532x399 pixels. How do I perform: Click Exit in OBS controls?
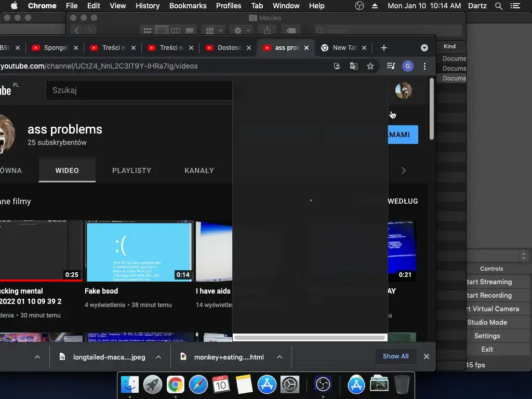497,349
